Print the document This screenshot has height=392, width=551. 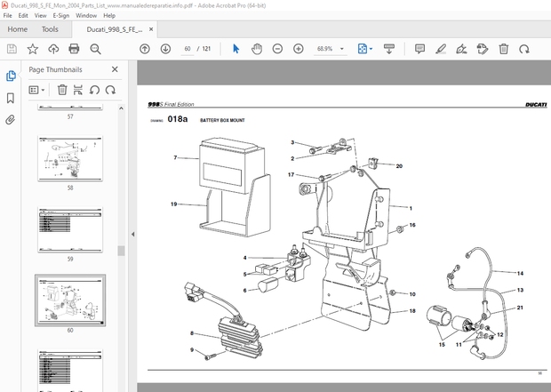click(74, 49)
